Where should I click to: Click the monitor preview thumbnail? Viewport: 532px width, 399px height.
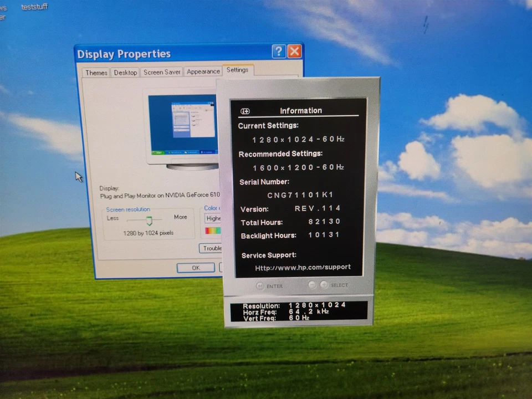[x=183, y=125]
